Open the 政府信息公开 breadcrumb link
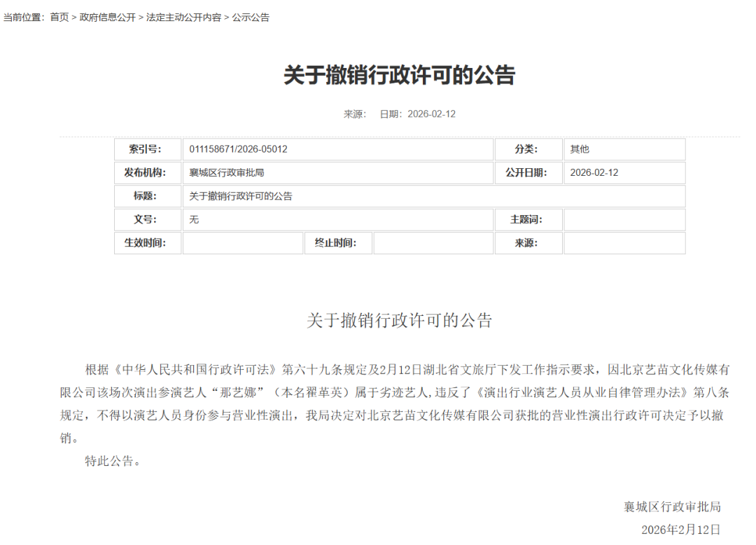The height and width of the screenshot is (545, 756). [107, 18]
